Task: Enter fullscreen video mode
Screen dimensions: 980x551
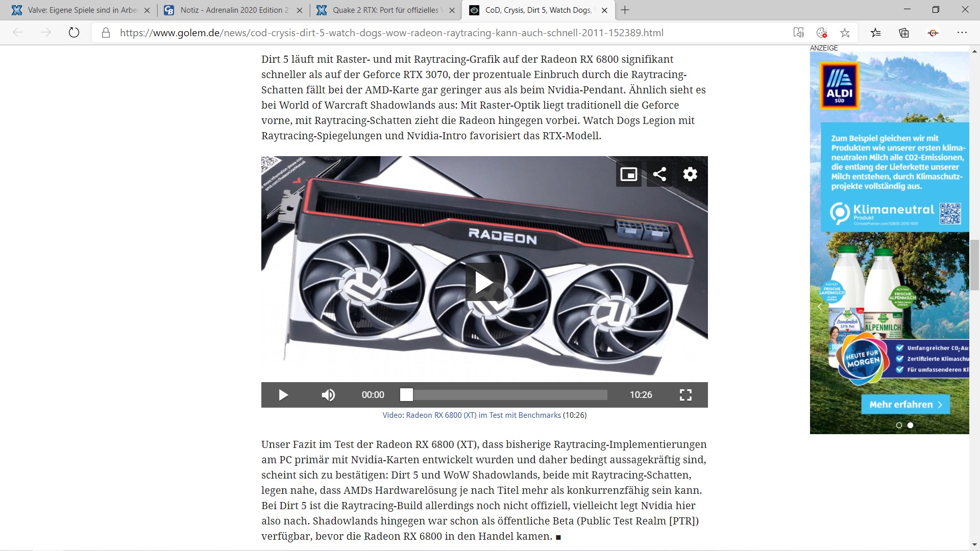Action: point(685,395)
